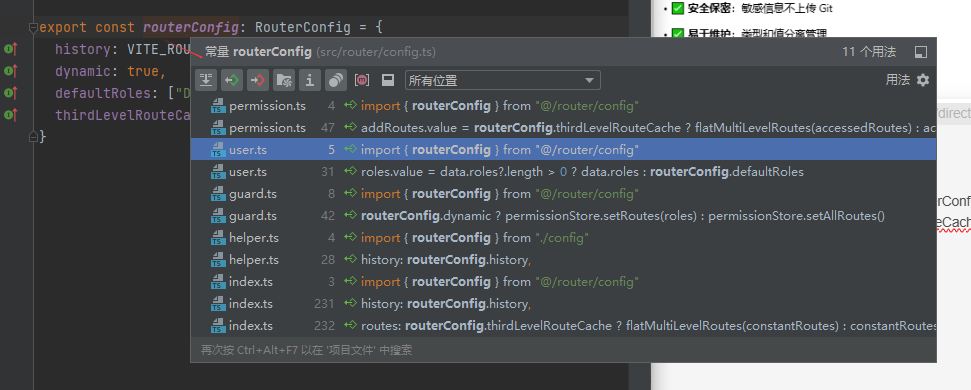The image size is (971, 390).
Task: Click the 11 个用法 usage count label
Action: (x=869, y=53)
